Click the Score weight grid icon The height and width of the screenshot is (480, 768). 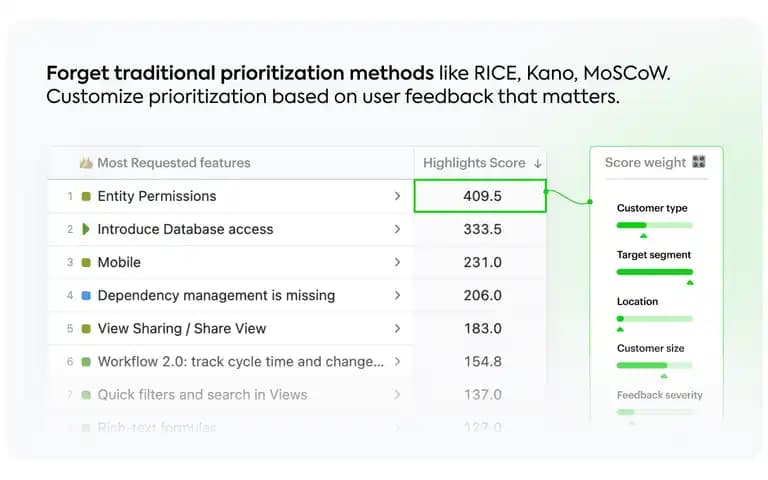click(x=699, y=162)
